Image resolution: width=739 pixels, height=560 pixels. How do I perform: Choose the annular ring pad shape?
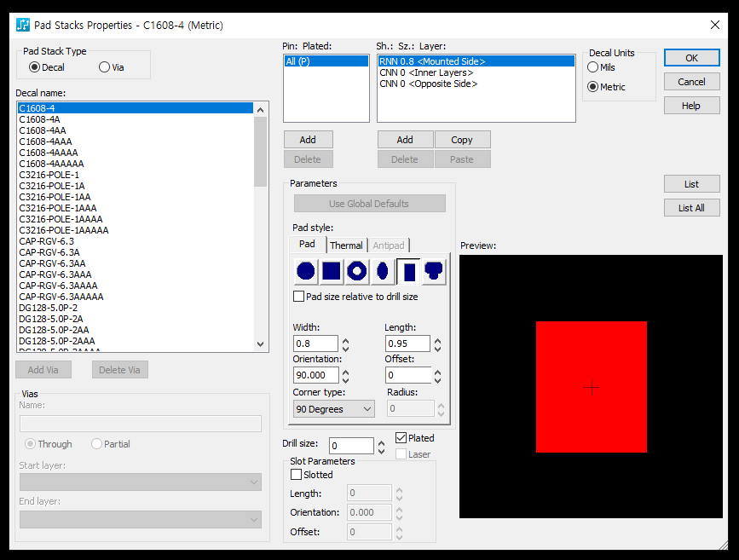(357, 272)
